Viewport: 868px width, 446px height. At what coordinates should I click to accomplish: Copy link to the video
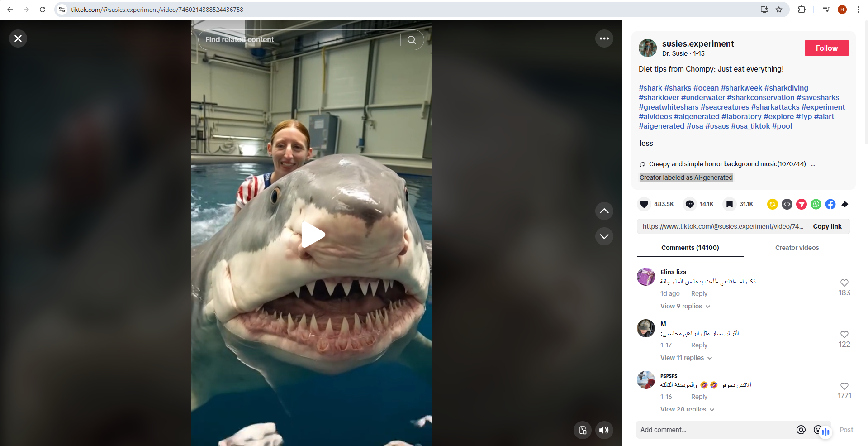coord(827,226)
